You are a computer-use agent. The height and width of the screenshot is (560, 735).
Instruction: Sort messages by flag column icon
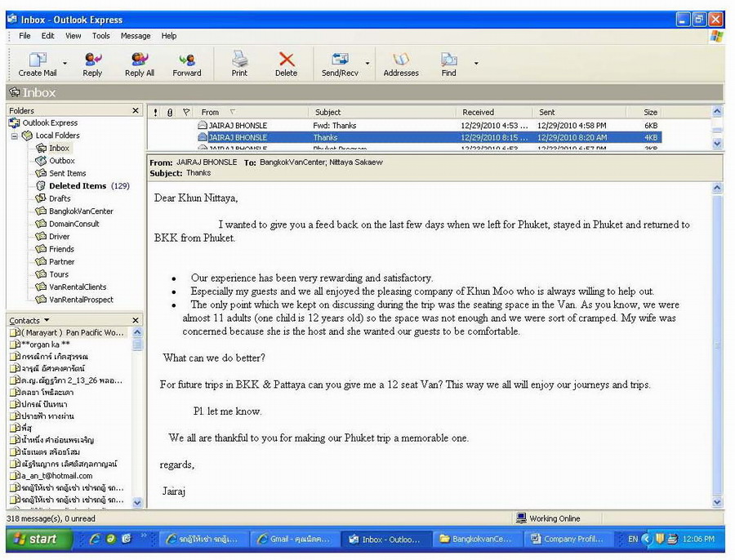pos(186,113)
